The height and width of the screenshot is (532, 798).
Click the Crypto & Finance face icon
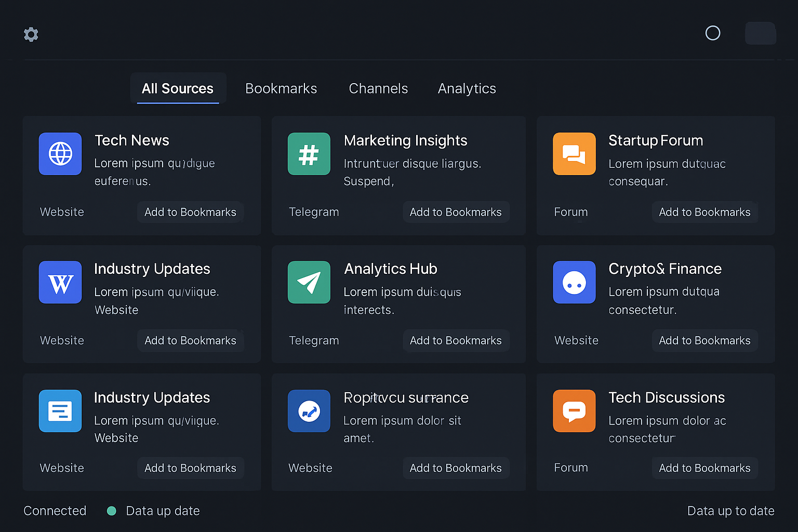pos(574,282)
